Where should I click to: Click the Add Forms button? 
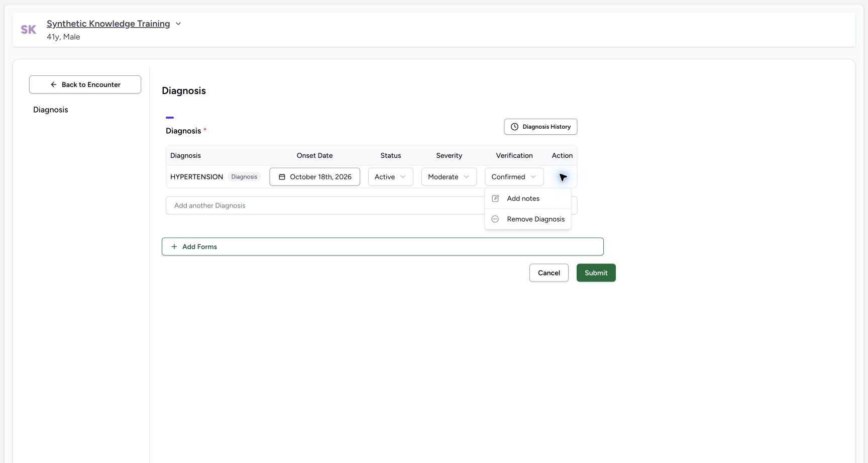382,247
